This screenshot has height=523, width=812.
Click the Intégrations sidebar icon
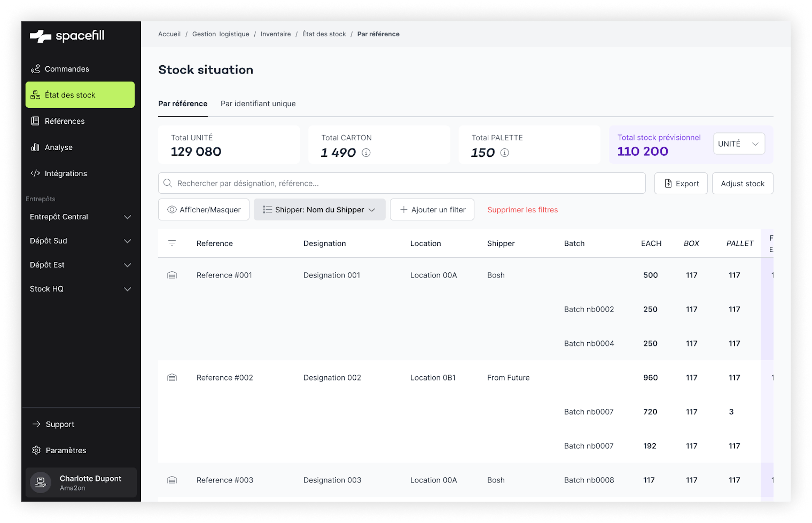pyautogui.click(x=35, y=173)
